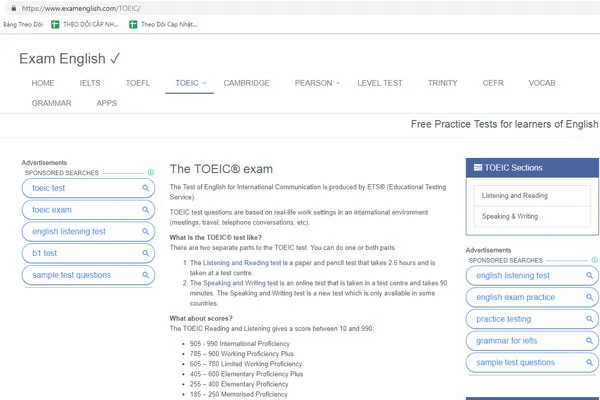Select the toeic exam sponsored search

pyautogui.click(x=88, y=210)
